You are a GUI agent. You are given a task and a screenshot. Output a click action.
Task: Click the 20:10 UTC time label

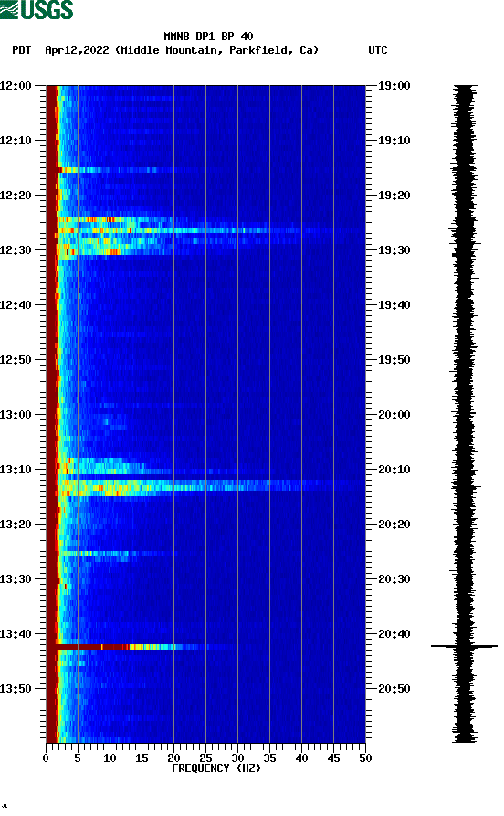[x=394, y=470]
